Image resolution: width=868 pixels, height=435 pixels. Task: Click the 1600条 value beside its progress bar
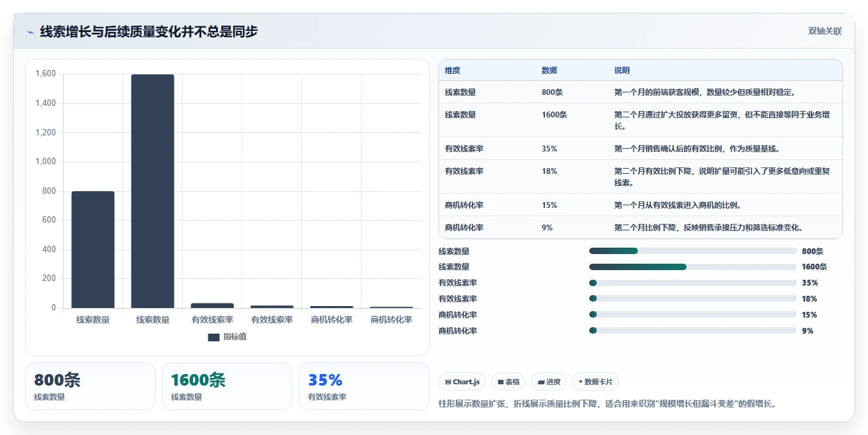tap(814, 267)
